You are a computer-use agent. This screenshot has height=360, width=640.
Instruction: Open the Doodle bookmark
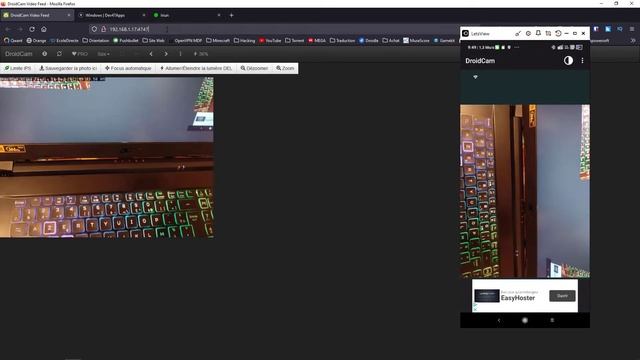(x=369, y=40)
